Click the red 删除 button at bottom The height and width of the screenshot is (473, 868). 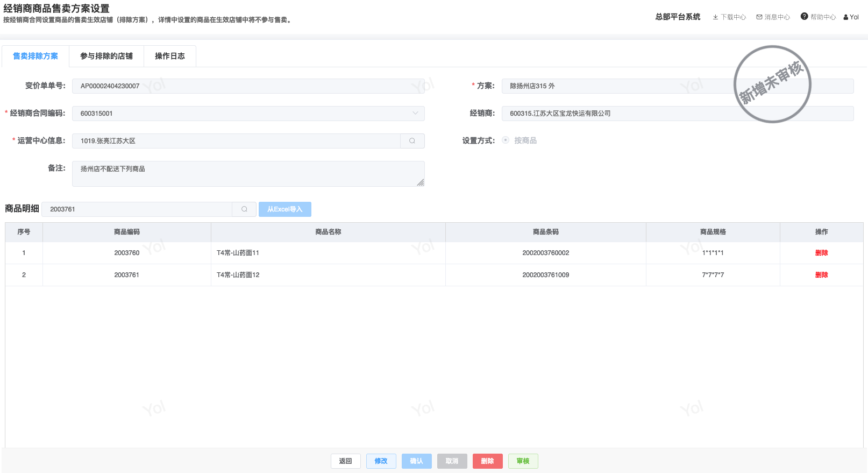487,461
